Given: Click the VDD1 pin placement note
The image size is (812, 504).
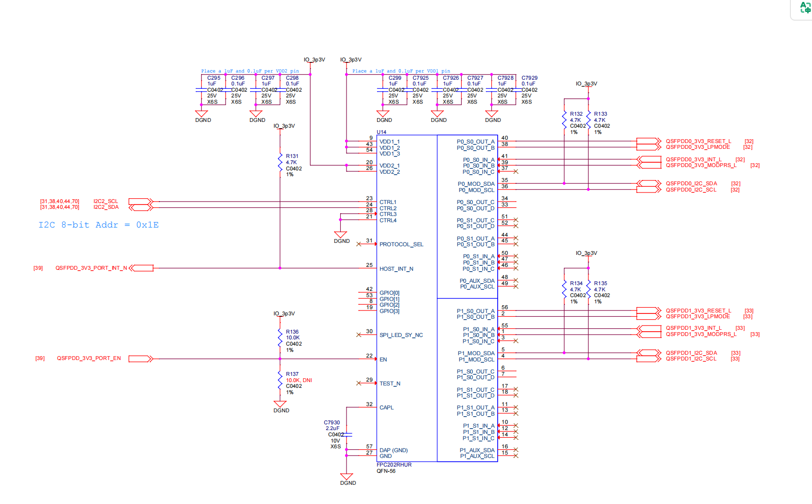Looking at the screenshot, I should tap(401, 71).
